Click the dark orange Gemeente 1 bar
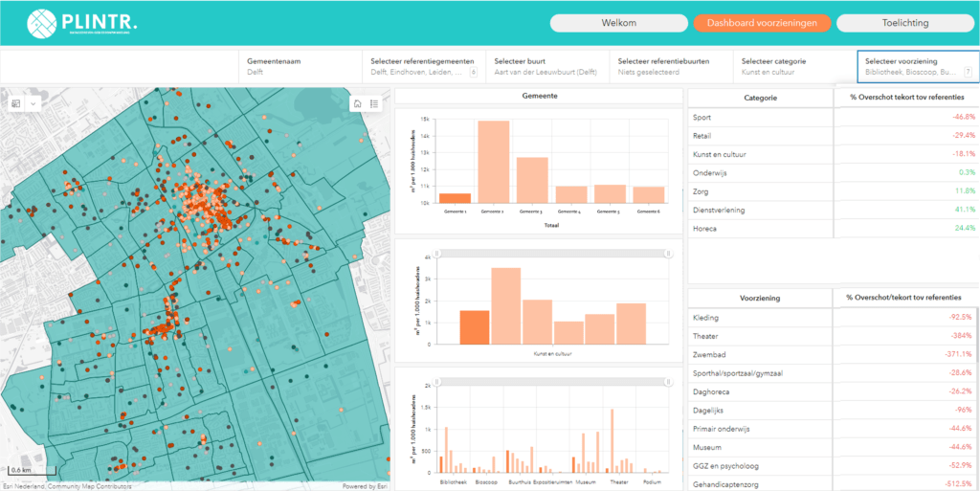The height and width of the screenshot is (491, 980). 455,198
